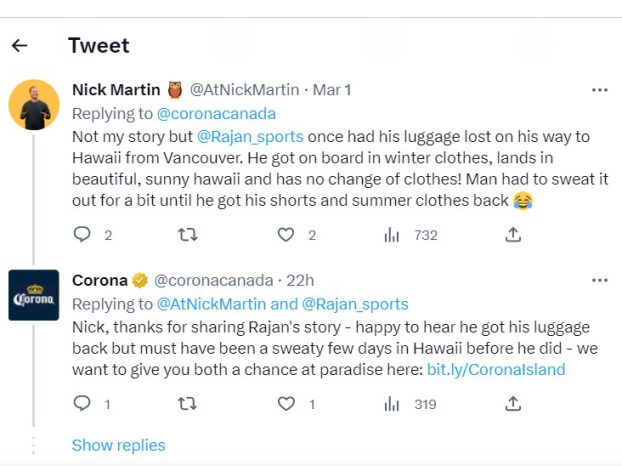Image resolution: width=622 pixels, height=466 pixels.
Task: Open the @Rajan_sports mention in Nick's tweet
Action: (248, 136)
